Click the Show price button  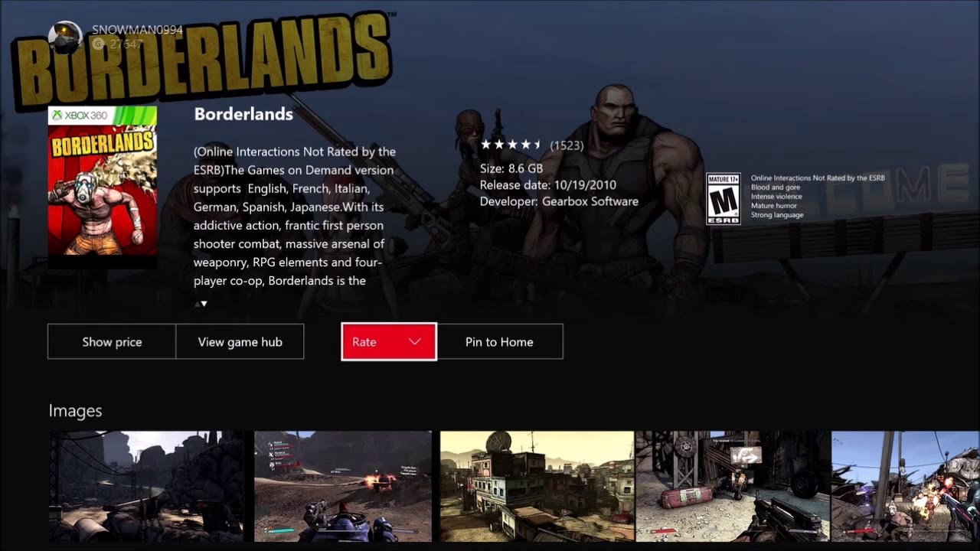pos(112,341)
